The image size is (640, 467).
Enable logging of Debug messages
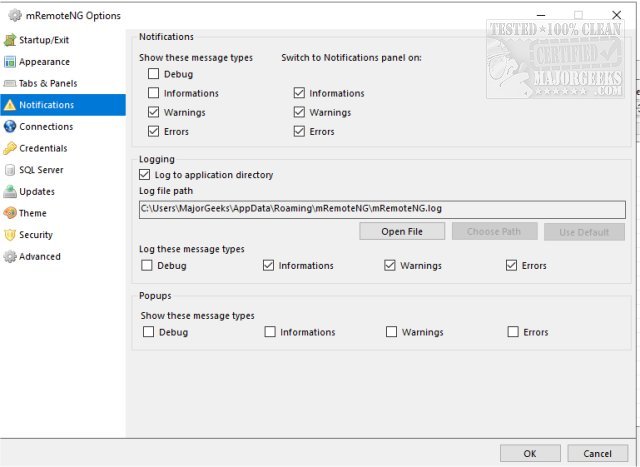pos(147,266)
